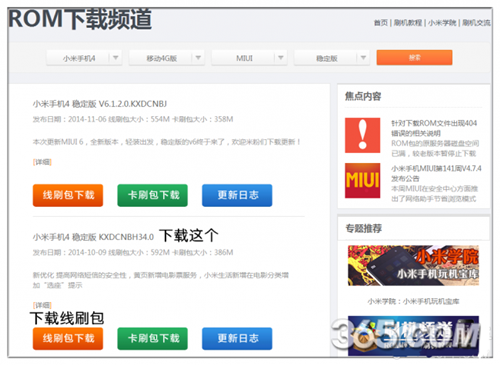Click the 小米手机玩机宝库 banner image
This screenshot has height=365, width=500.
click(413, 266)
